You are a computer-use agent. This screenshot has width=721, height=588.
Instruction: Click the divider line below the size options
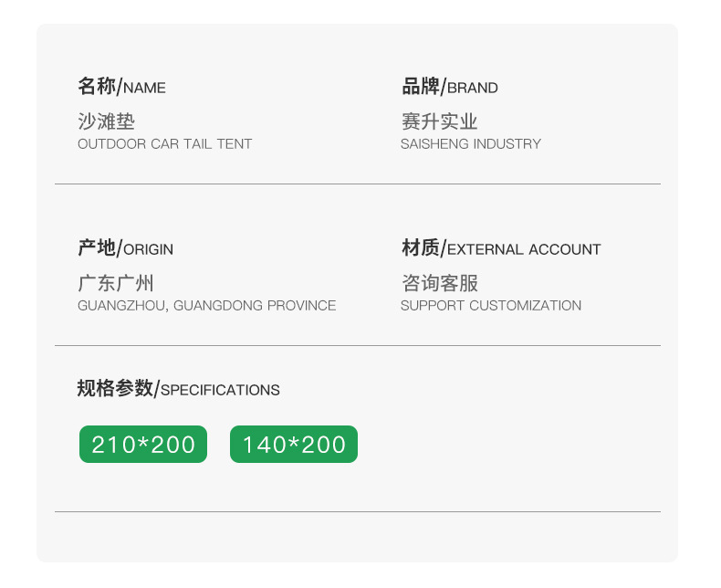[357, 512]
